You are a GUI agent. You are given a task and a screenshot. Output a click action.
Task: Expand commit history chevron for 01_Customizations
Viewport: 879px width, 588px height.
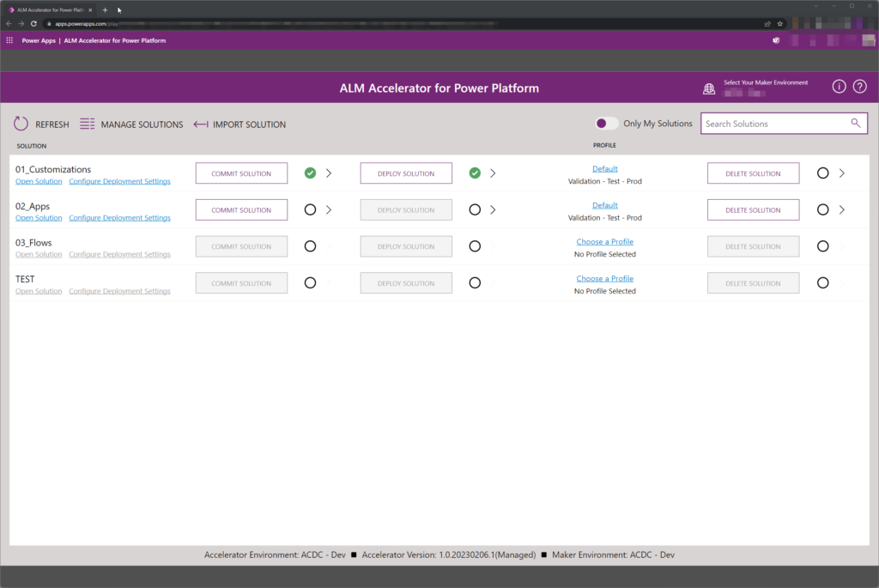click(x=329, y=173)
